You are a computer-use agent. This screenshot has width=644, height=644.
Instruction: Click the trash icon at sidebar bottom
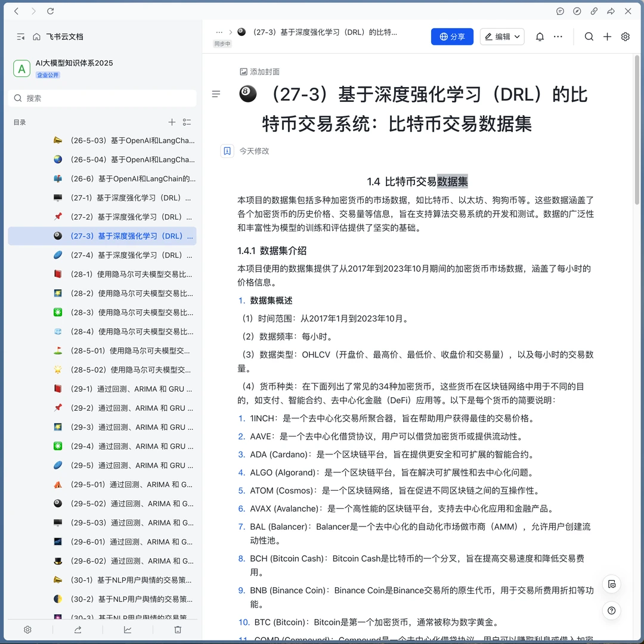[178, 629]
